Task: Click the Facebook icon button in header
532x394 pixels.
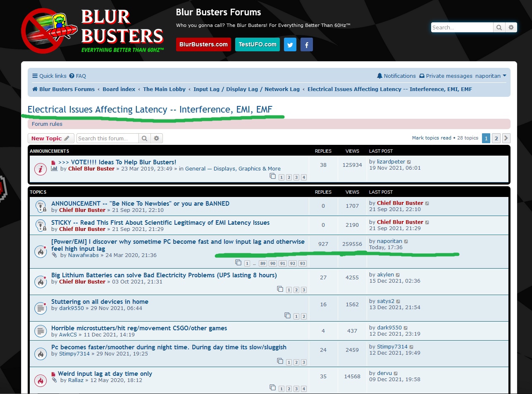Action: (306, 45)
